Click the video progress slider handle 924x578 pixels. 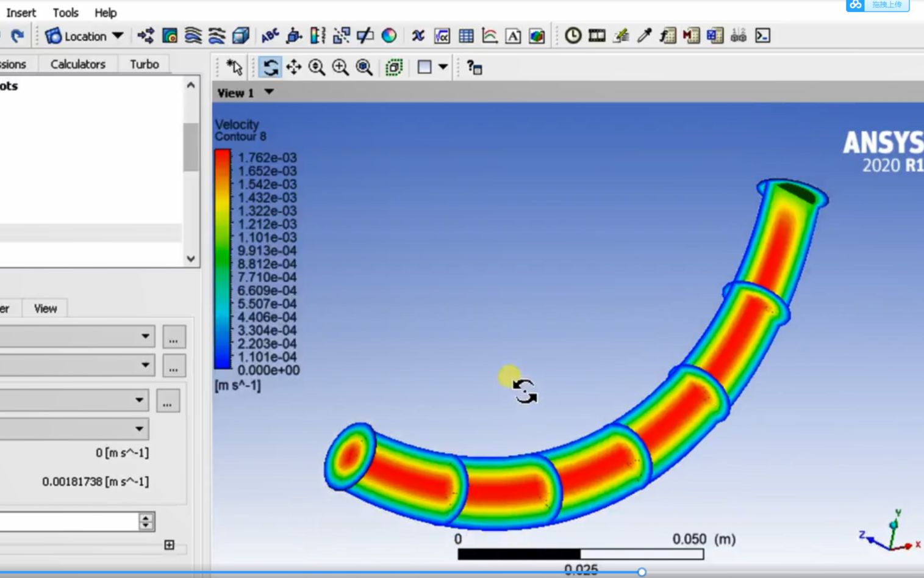point(642,572)
